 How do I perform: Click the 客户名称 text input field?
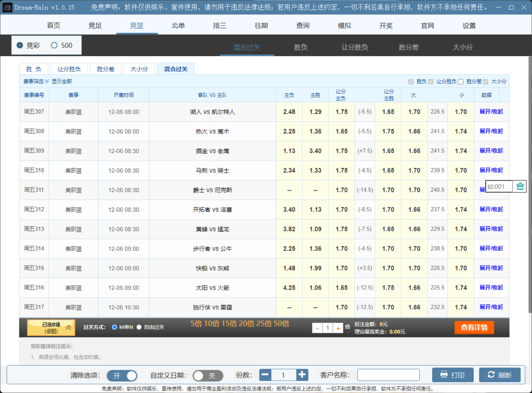[x=388, y=375]
